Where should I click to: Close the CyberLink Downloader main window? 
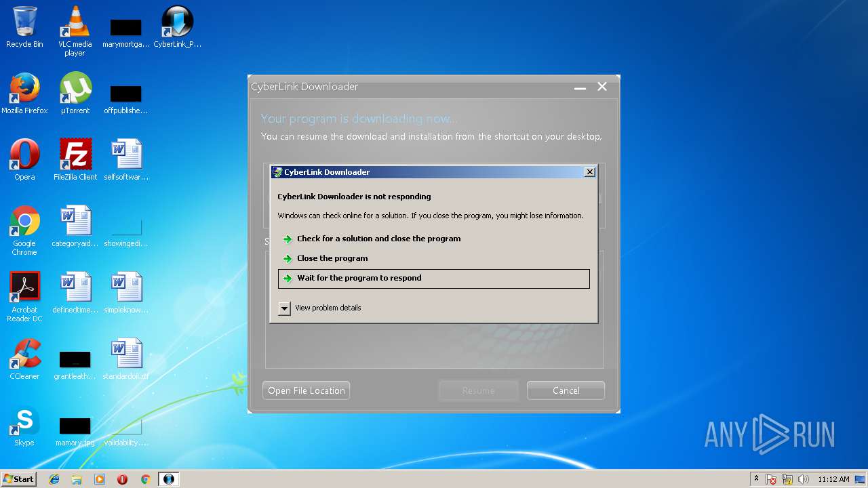point(602,87)
